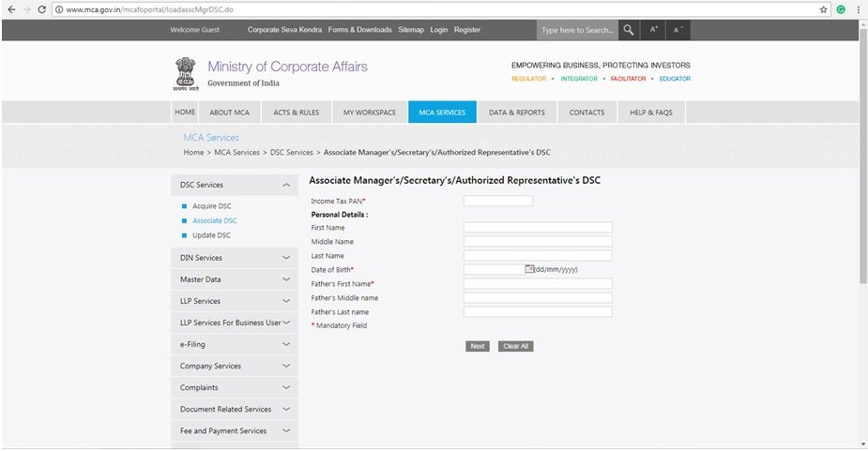Open DATA & REPORTS menu
Viewport: 868px width, 451px height.
point(517,113)
